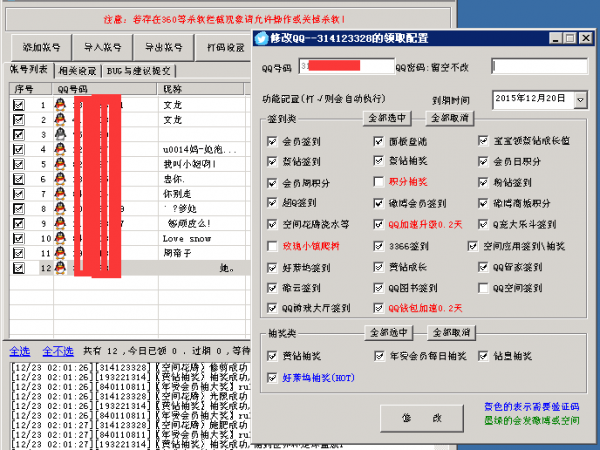Click the gray offline penguin in row 3
600x450 pixels.
(x=60, y=134)
